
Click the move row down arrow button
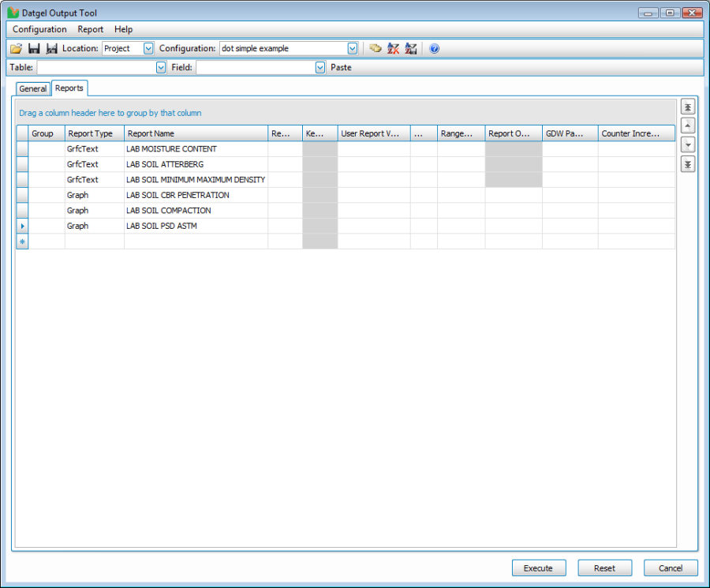[x=688, y=145]
